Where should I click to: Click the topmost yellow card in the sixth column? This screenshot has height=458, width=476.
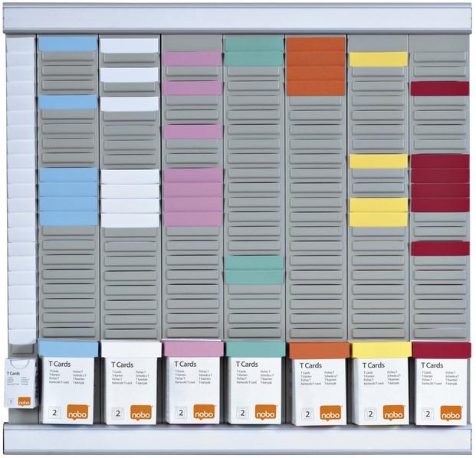(x=378, y=59)
